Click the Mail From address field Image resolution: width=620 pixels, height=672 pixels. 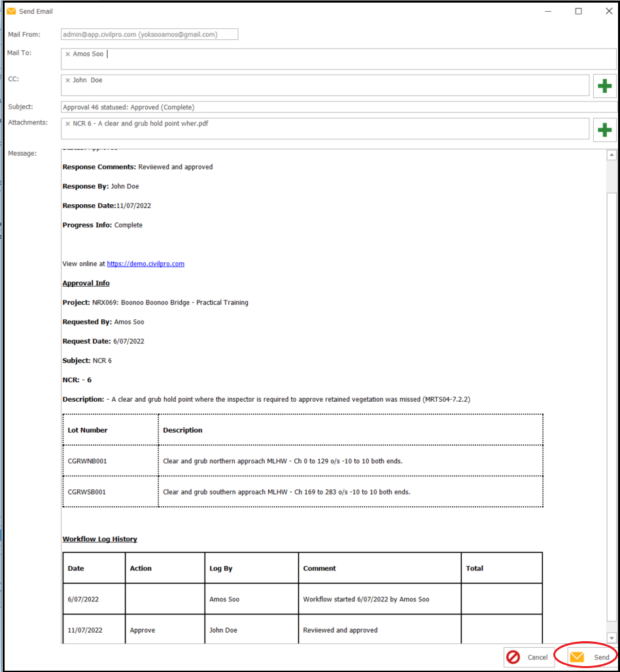(148, 34)
